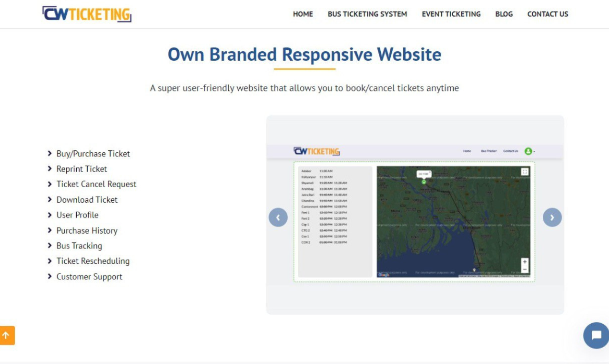The image size is (609, 364).
Task: Advance carousel with the right arrow button
Action: (552, 217)
